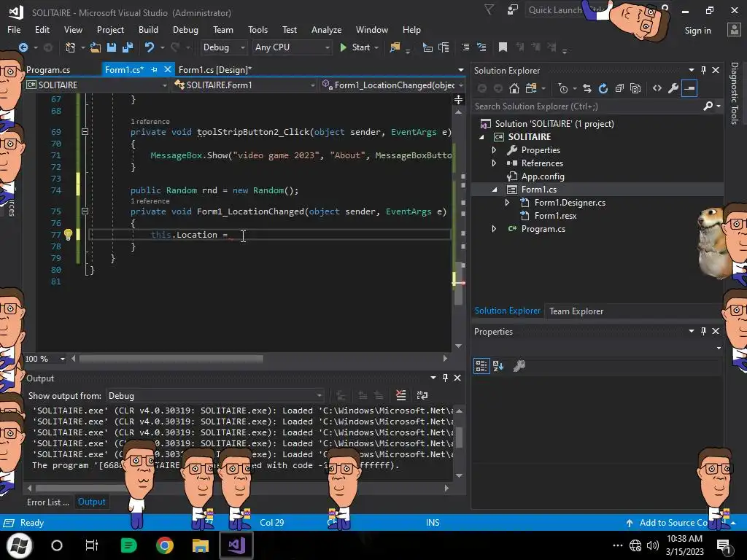Open the Analyze menu

pos(326,29)
